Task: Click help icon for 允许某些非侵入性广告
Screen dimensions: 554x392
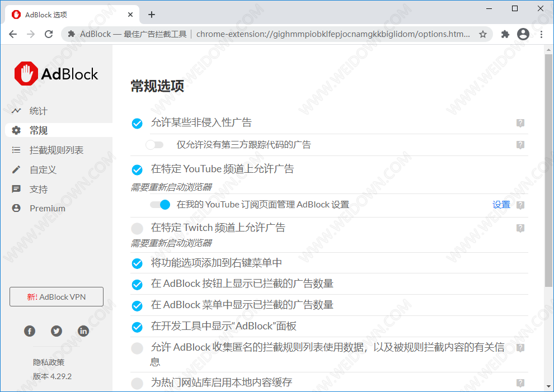Action: (x=520, y=123)
